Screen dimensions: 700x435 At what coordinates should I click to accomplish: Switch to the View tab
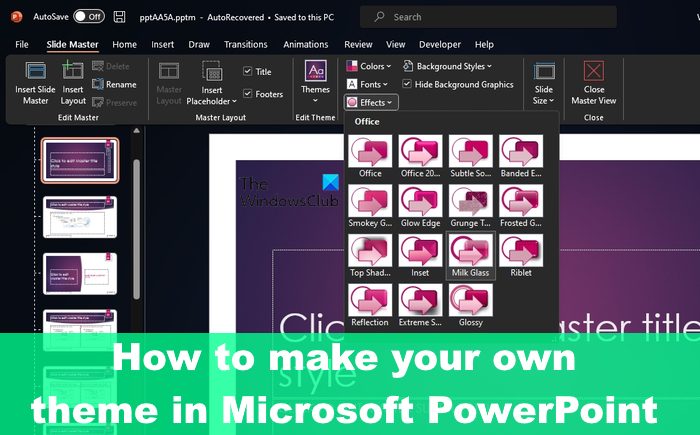click(x=396, y=44)
